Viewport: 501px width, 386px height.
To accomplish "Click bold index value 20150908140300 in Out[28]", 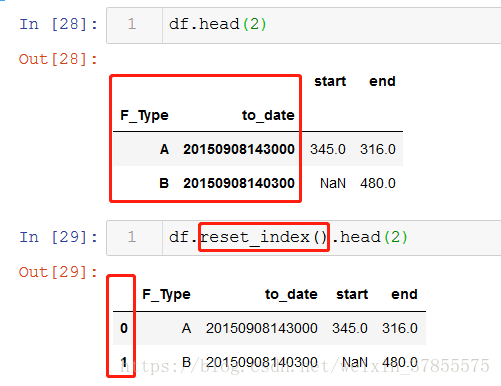I will pyautogui.click(x=239, y=183).
